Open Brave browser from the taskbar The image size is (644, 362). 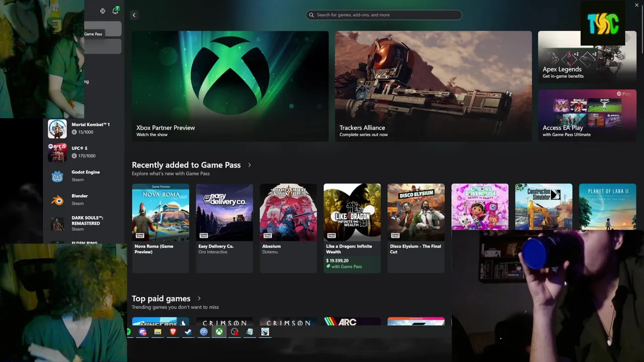coord(173,332)
